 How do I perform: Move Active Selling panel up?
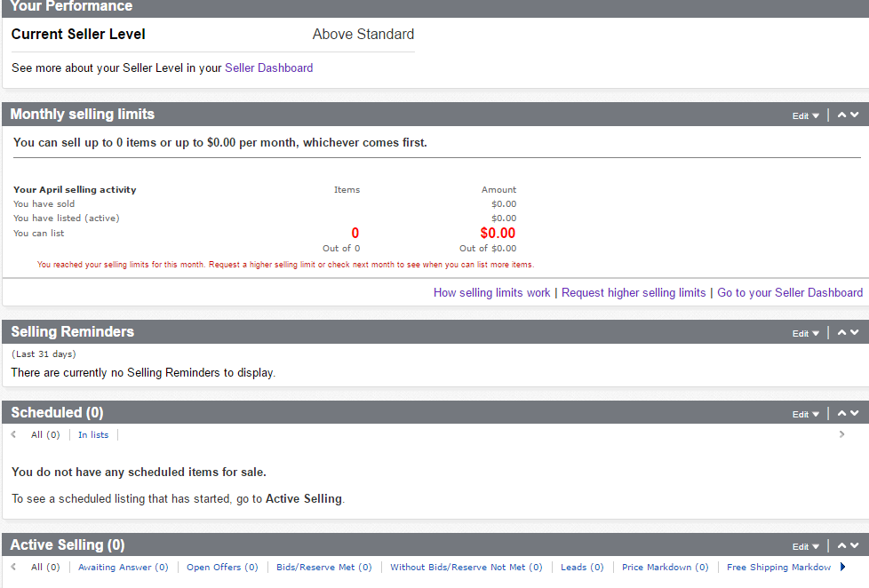[841, 545]
